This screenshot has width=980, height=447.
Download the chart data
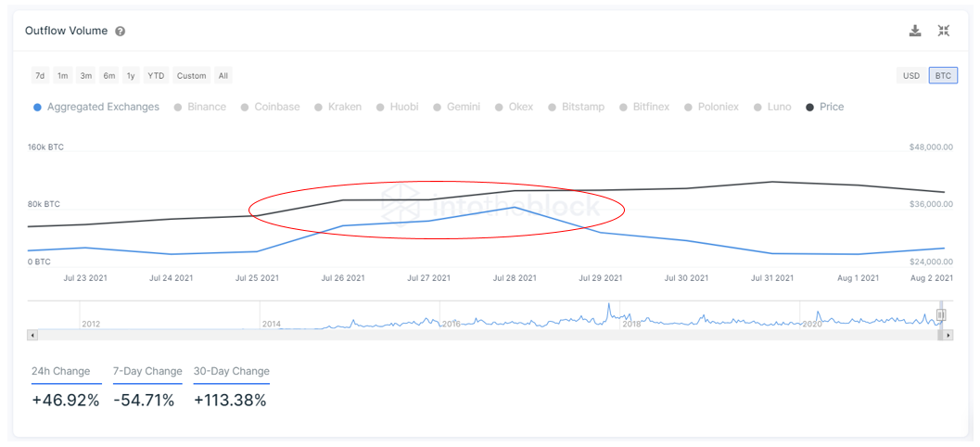tap(915, 31)
